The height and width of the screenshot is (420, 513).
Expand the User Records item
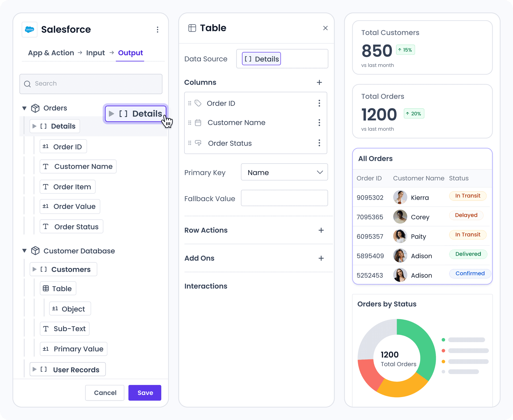[x=35, y=369]
